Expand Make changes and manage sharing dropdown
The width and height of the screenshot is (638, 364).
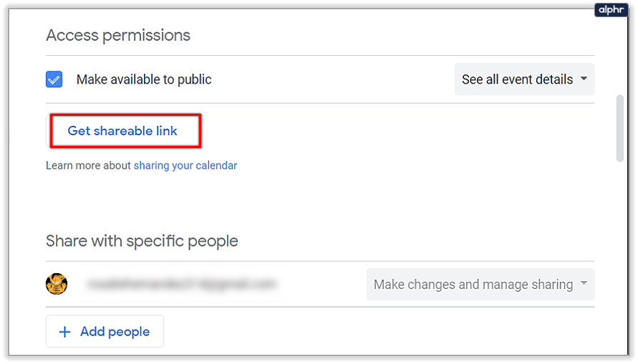[x=473, y=285]
